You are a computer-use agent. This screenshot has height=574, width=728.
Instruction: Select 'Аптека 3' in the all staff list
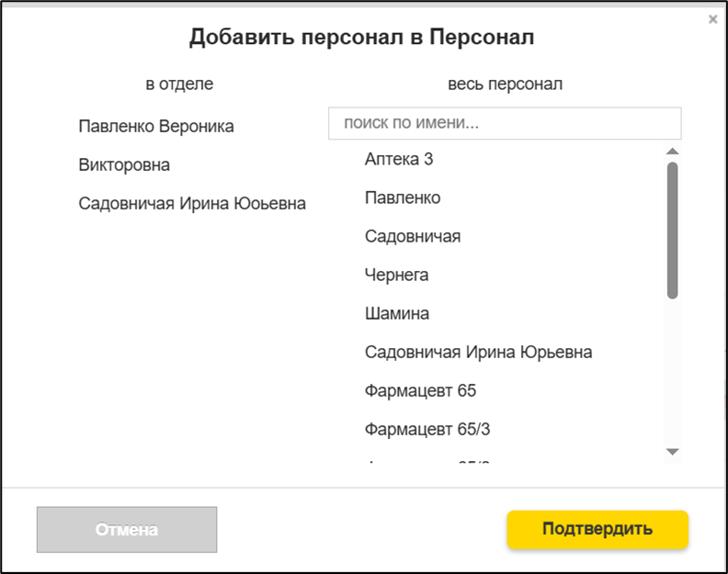pyautogui.click(x=399, y=159)
